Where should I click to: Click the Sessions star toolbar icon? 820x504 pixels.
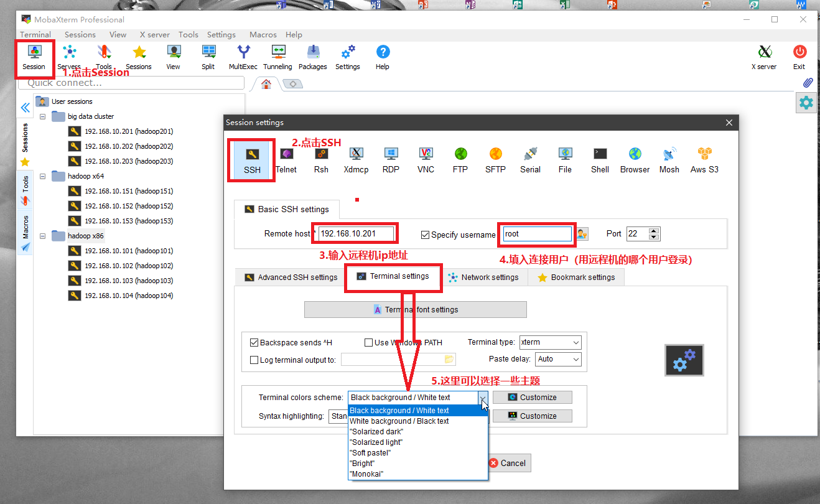point(139,57)
